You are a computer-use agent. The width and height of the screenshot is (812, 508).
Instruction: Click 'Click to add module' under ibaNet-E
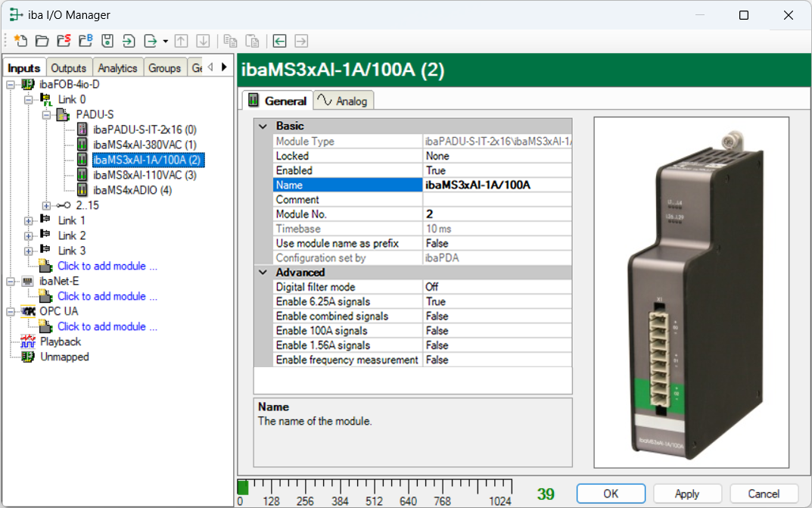107,296
